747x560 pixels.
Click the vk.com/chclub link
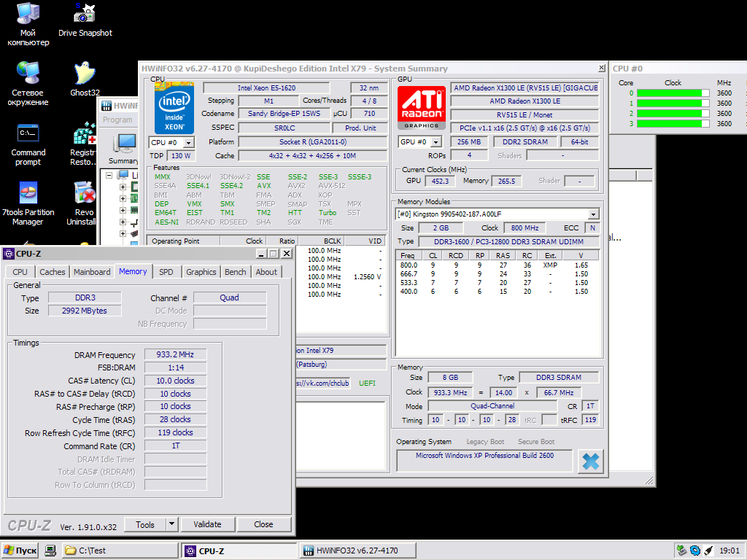point(323,383)
